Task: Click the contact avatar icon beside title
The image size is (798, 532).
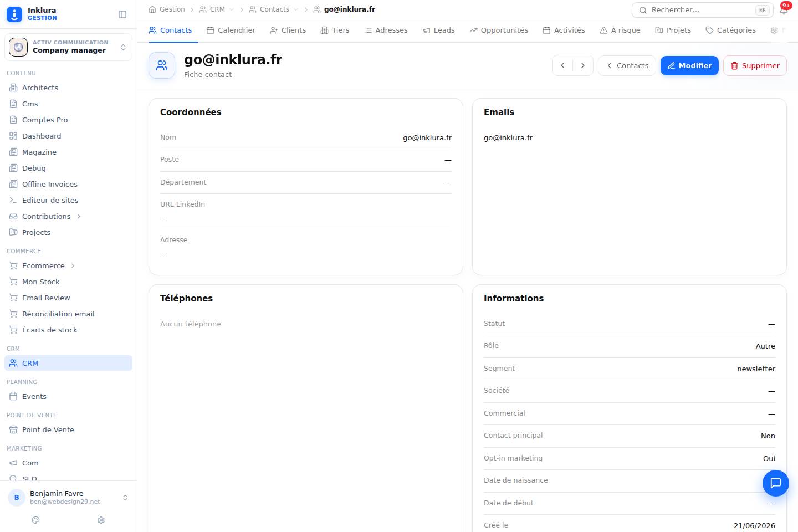Action: (x=162, y=65)
